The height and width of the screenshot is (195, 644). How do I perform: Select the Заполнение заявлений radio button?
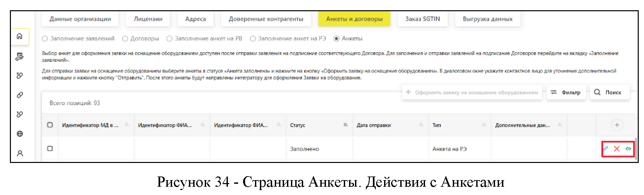pos(45,39)
